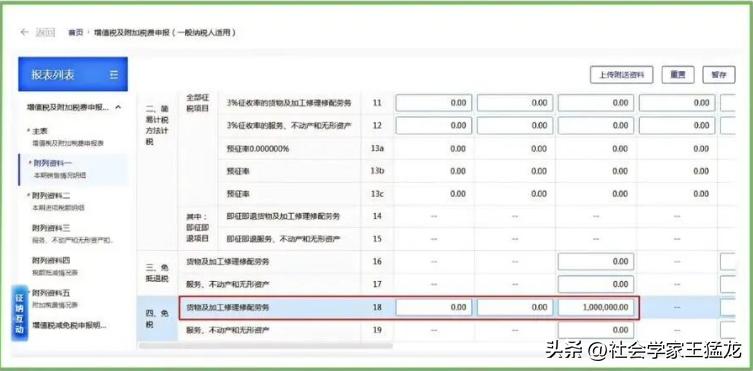
Task: Click the 1,000,000.00 input in row 18
Action: pyautogui.click(x=596, y=307)
